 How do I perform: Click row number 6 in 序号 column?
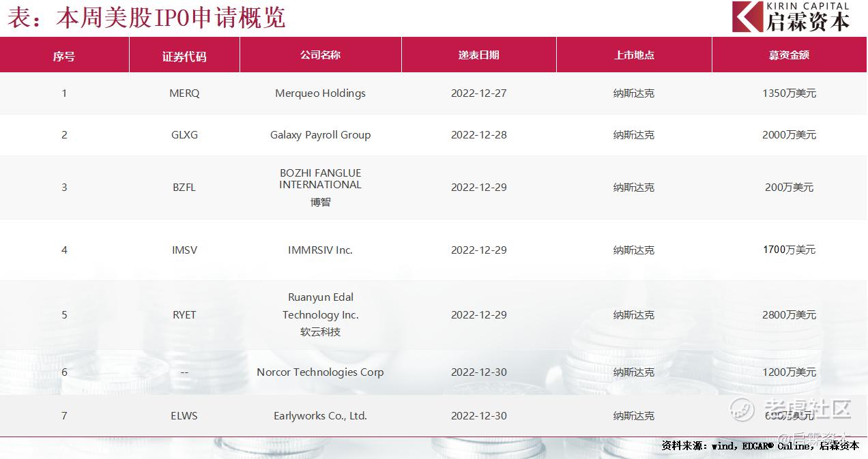[x=64, y=372]
